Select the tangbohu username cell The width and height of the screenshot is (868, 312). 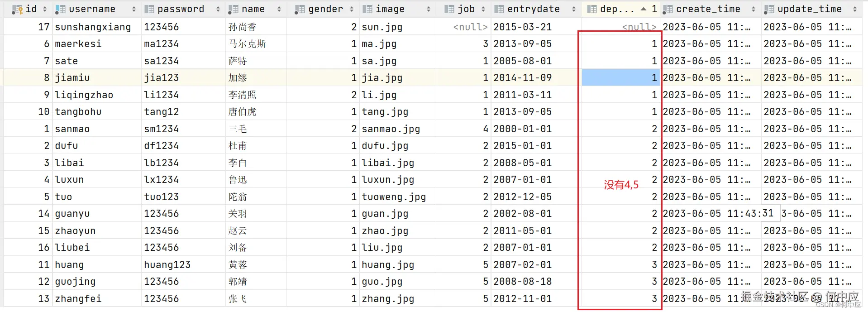tap(97, 112)
